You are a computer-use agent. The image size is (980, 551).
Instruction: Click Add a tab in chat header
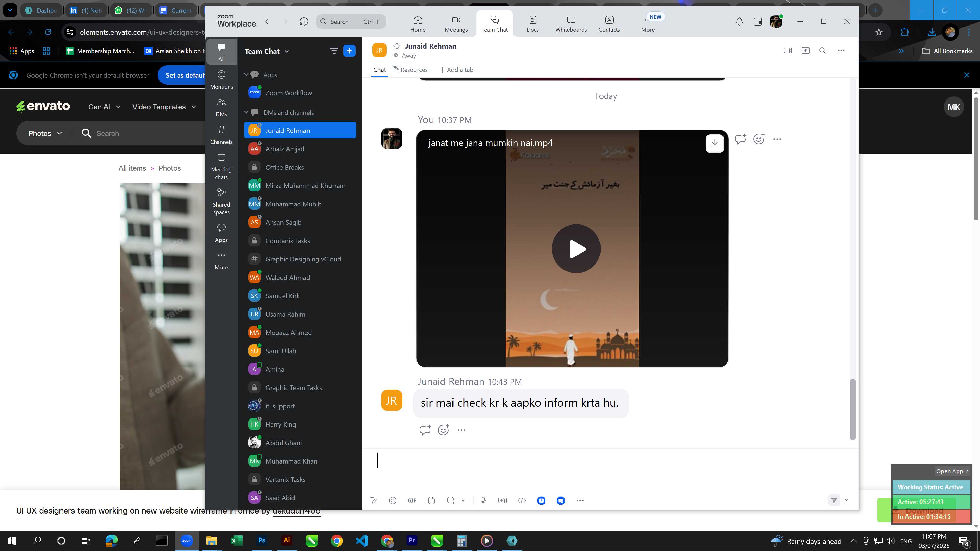(457, 70)
